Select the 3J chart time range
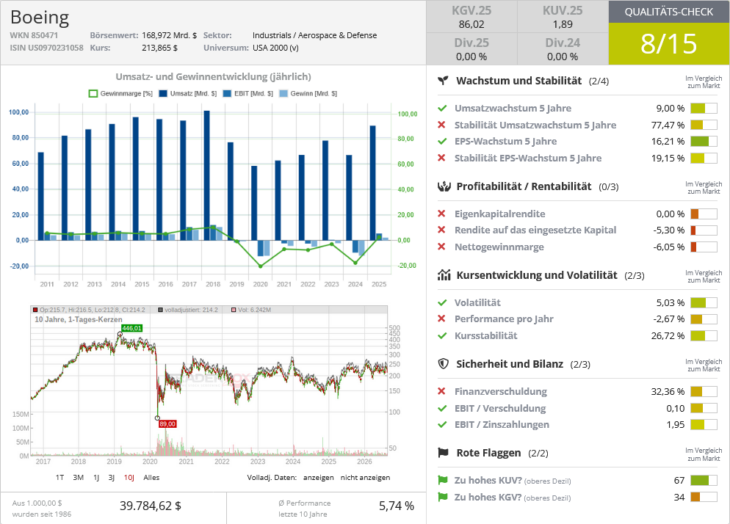730x524 pixels. click(x=111, y=477)
